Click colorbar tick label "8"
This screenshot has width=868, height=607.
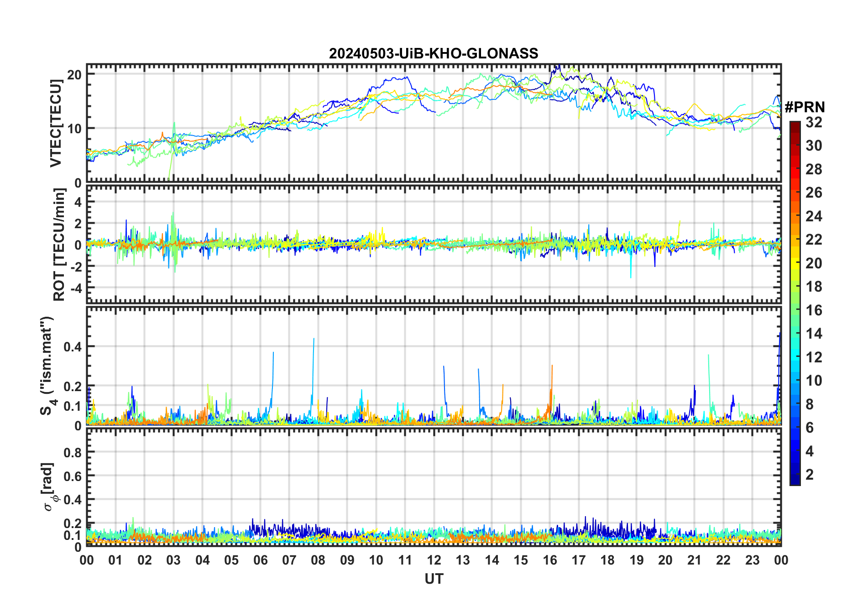pos(810,404)
